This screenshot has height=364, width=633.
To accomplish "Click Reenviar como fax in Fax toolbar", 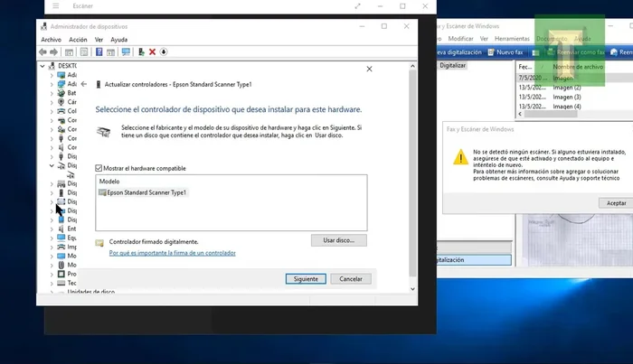I will pos(576,52).
